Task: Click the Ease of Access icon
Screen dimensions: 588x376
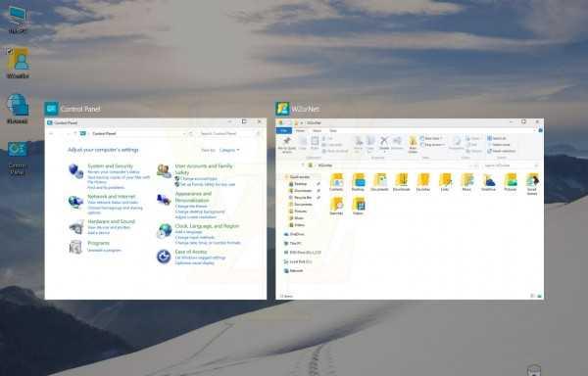Action: 164,257
